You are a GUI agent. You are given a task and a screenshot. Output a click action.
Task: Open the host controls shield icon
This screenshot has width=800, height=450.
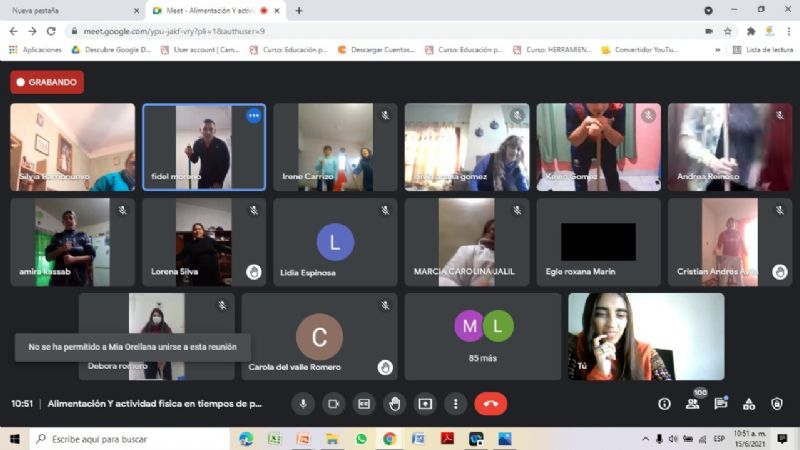pos(777,404)
